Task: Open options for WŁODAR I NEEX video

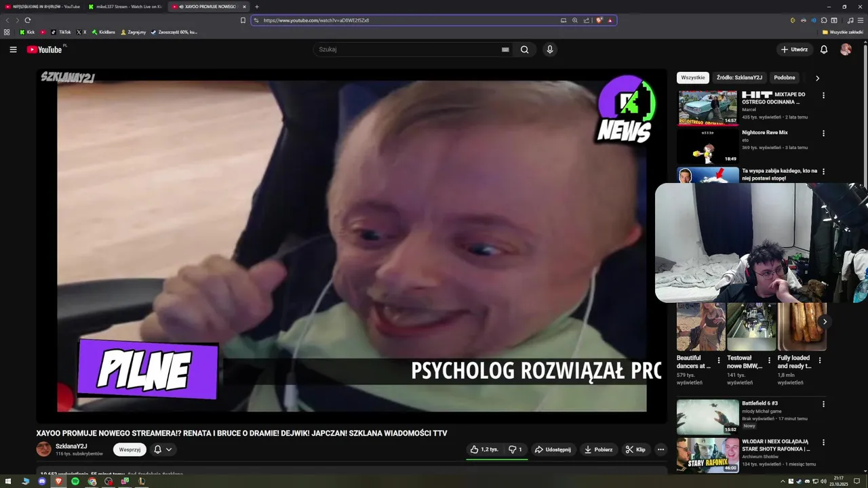Action: click(x=823, y=442)
